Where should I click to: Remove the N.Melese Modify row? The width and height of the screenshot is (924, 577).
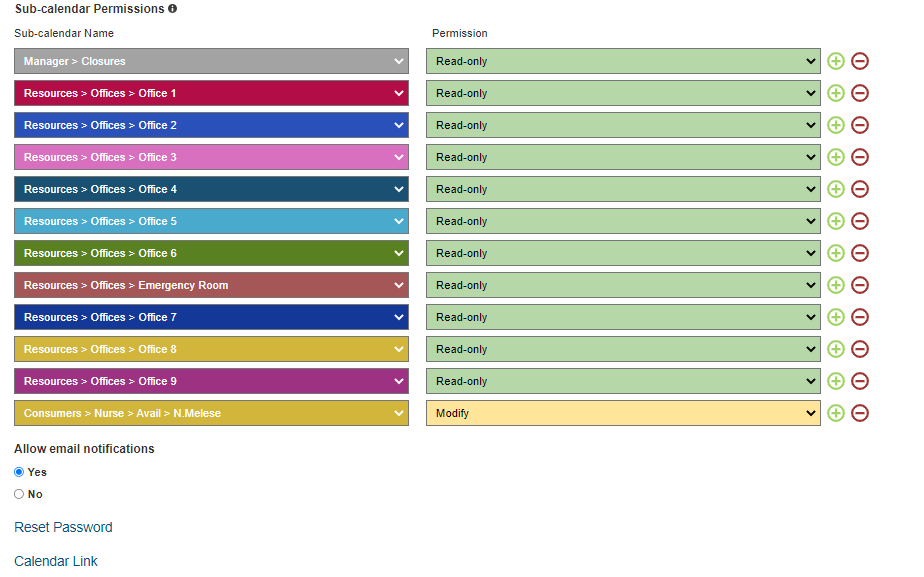[x=860, y=413]
